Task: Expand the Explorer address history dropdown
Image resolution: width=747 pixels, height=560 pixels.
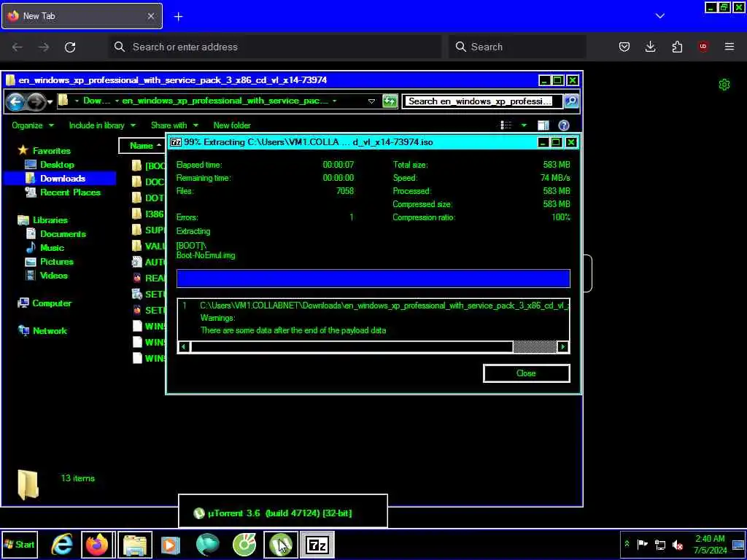Action: point(371,101)
